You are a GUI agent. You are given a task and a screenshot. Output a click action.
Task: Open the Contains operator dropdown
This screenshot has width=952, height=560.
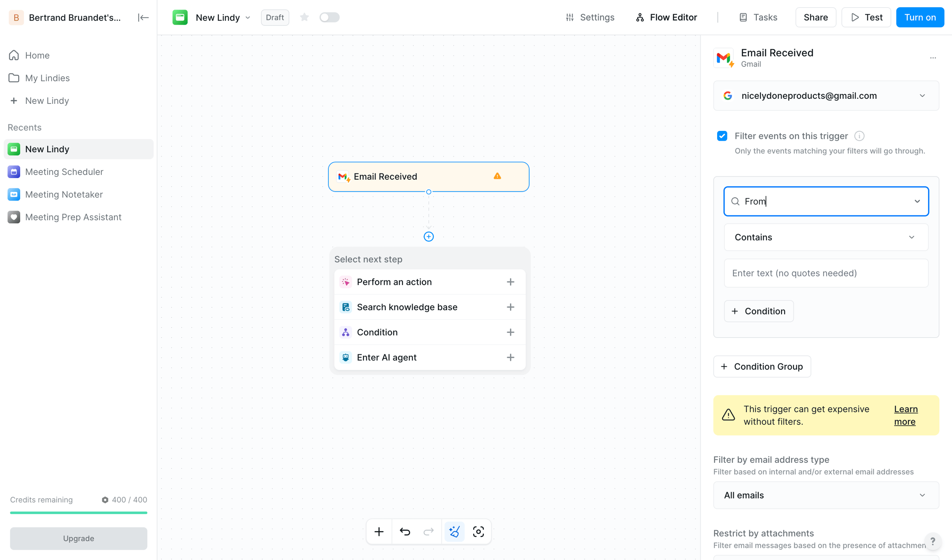point(826,237)
